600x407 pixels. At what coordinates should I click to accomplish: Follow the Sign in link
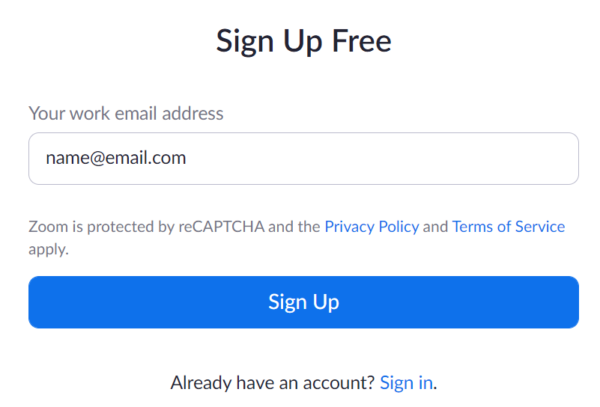(x=406, y=382)
